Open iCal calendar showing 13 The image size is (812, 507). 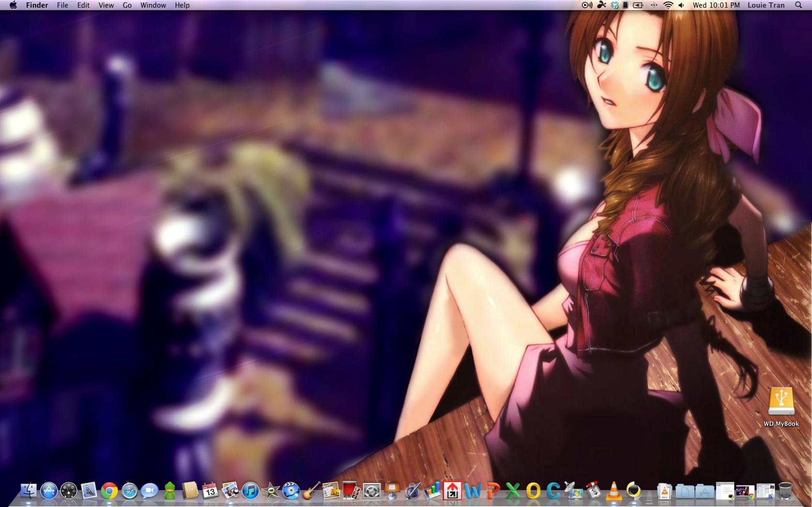(x=210, y=491)
